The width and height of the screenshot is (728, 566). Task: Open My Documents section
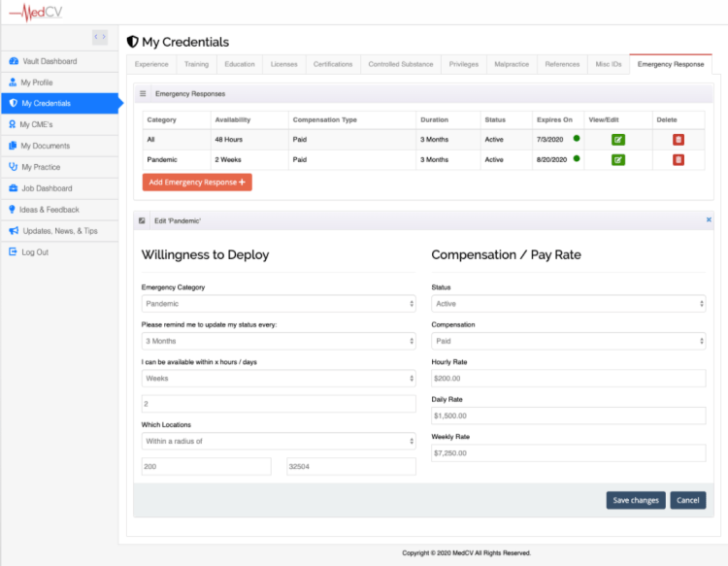pos(59,146)
